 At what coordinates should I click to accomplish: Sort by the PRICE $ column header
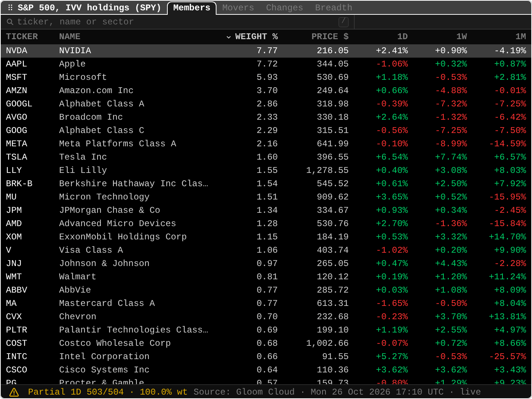(x=330, y=37)
